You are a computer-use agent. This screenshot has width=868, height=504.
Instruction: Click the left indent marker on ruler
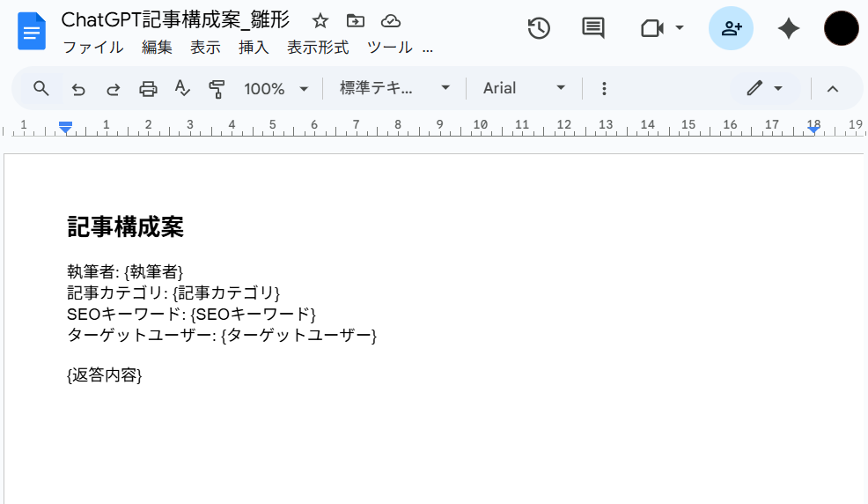pos(65,128)
